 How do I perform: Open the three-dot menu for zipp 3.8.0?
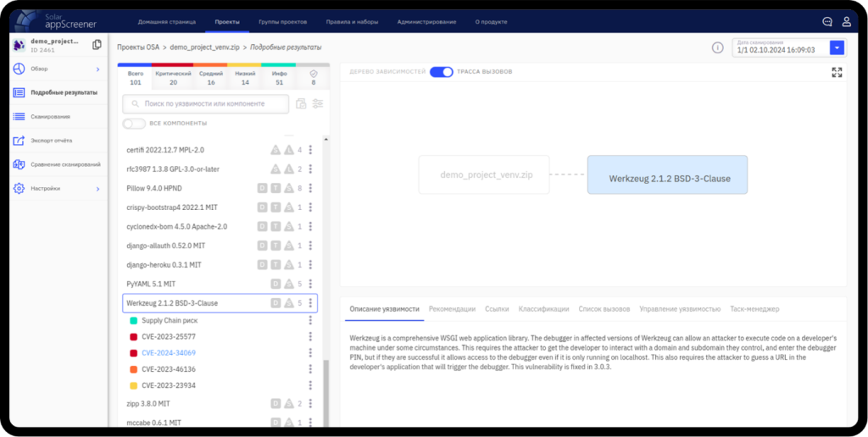(x=310, y=404)
